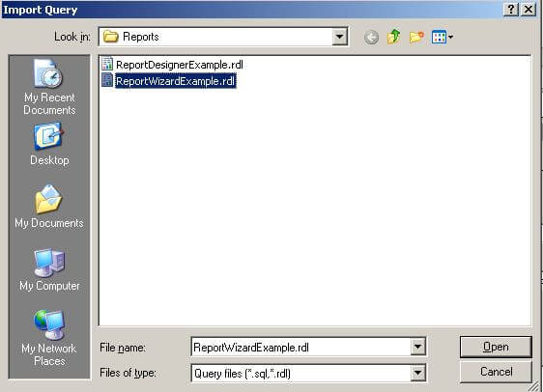Go up one folder level
This screenshot has height=392, width=543.
click(x=394, y=37)
